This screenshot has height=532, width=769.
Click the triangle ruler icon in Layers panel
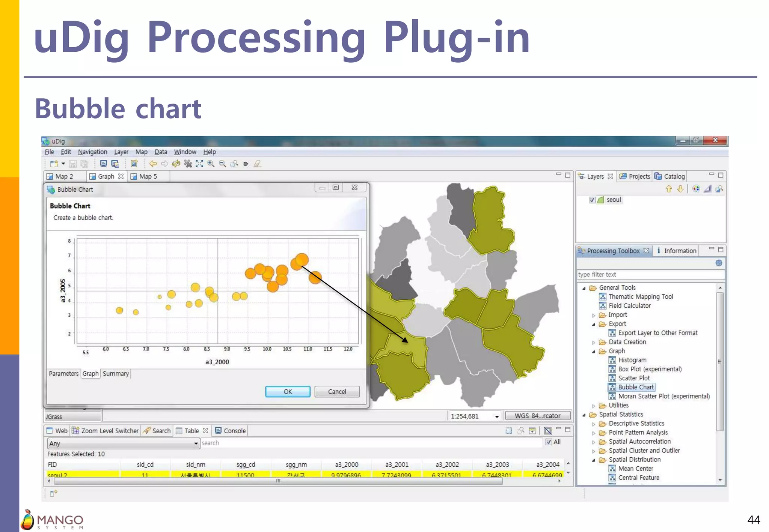708,189
